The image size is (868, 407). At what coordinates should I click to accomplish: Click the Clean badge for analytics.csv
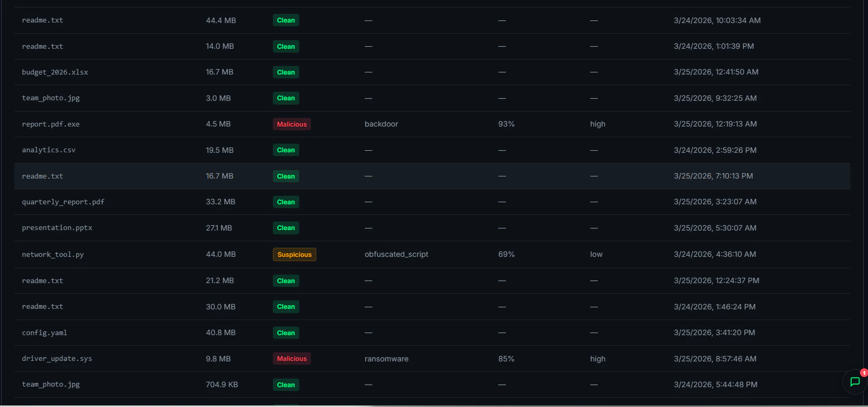pyautogui.click(x=286, y=150)
